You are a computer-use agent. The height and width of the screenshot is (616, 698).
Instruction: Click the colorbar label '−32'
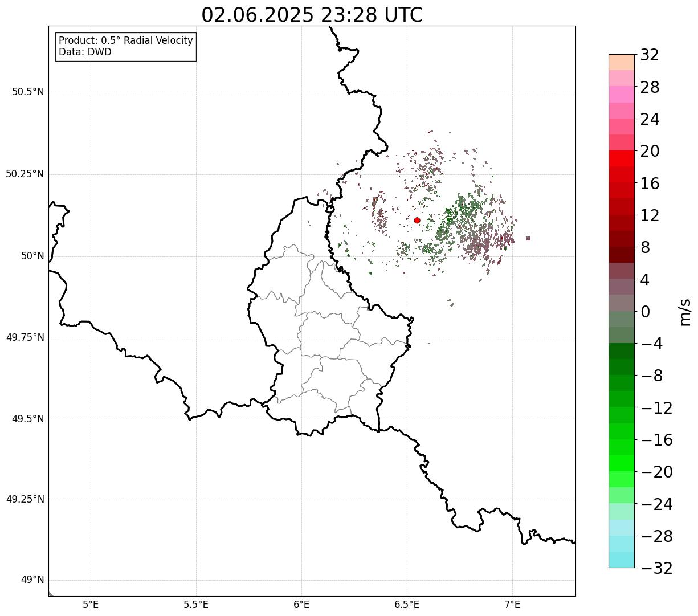656,569
